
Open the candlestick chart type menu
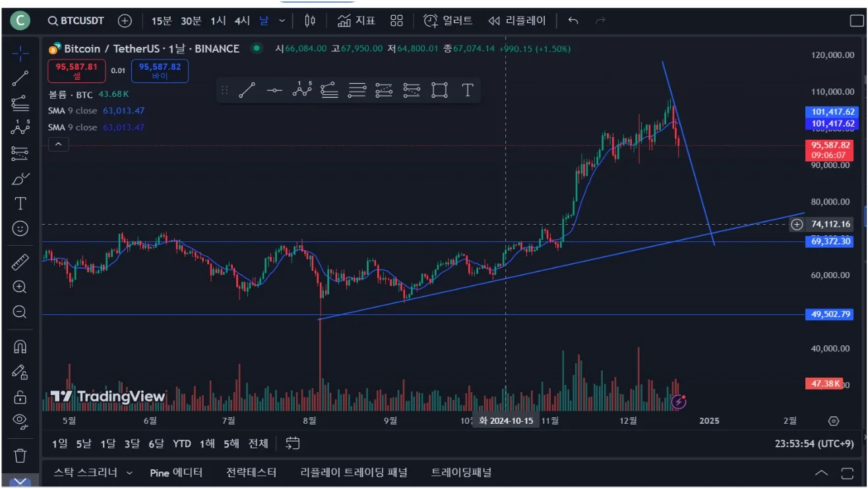310,21
